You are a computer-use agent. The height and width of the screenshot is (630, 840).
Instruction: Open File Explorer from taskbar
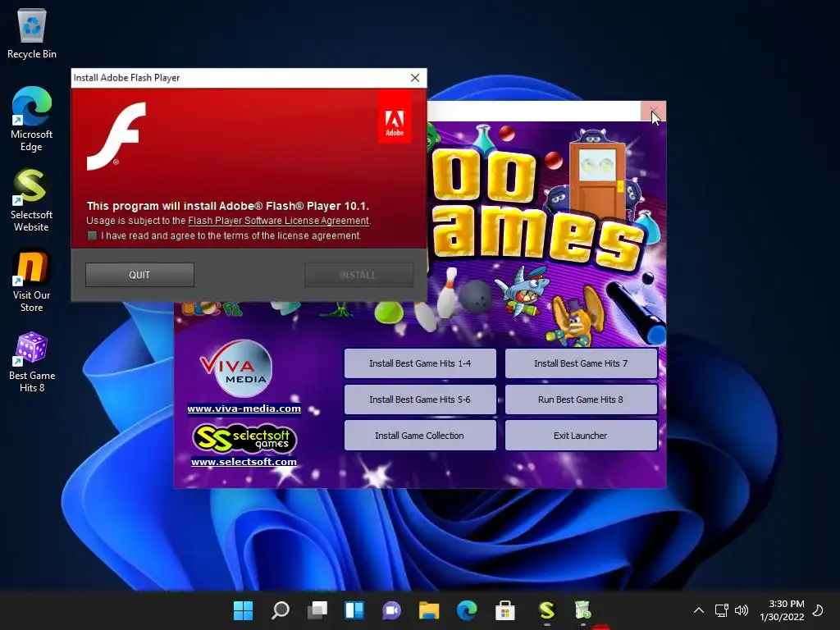point(429,610)
